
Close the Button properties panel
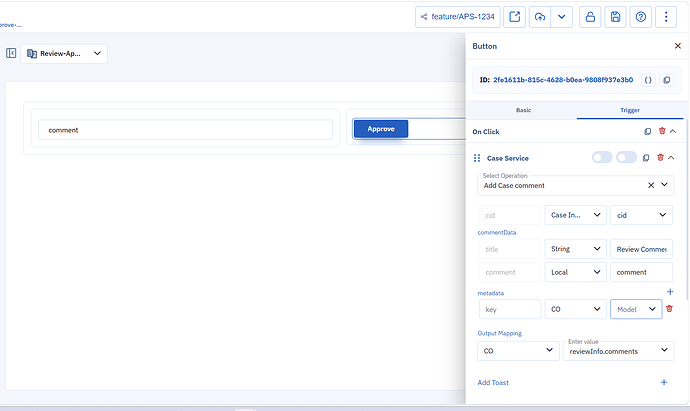click(x=678, y=46)
